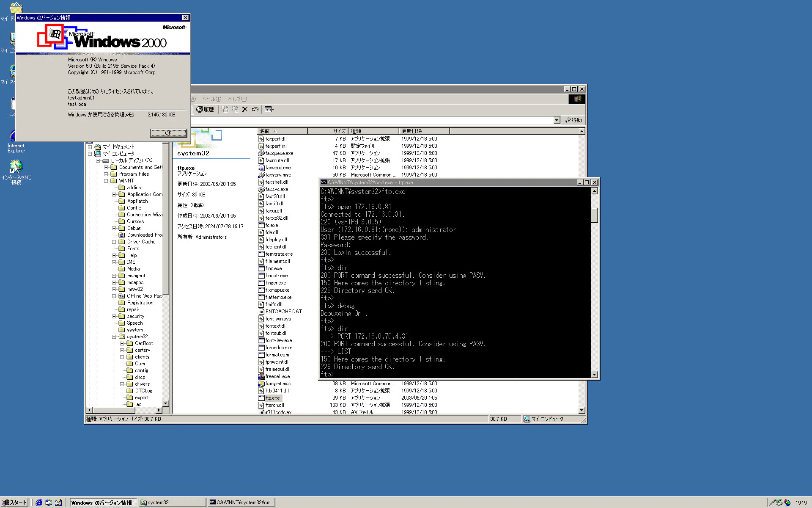812x508 pixels.
Task: Expand the drivers folder tree node
Action: click(122, 384)
